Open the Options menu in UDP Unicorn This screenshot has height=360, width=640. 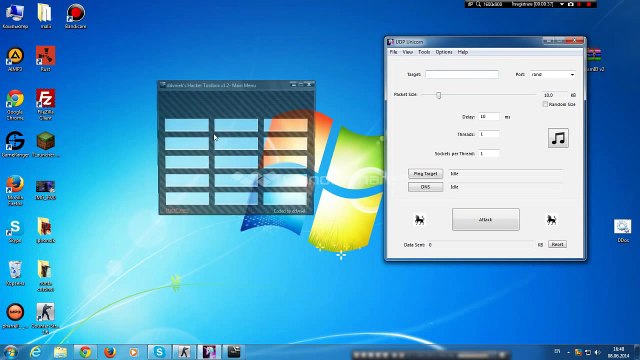[x=444, y=52]
